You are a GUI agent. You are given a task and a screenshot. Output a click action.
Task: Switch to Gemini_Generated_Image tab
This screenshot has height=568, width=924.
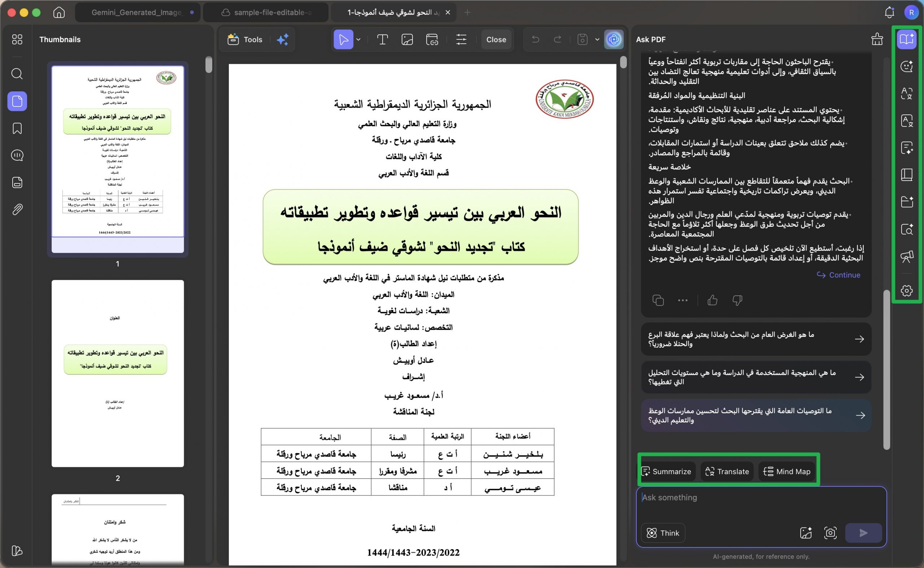pos(138,12)
